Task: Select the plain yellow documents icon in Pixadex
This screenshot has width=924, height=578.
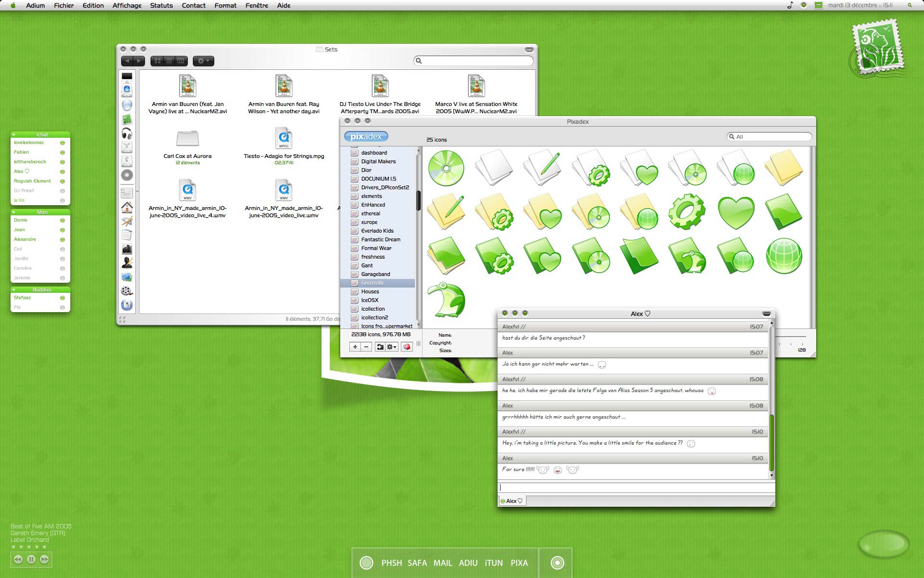Action: [x=784, y=168]
